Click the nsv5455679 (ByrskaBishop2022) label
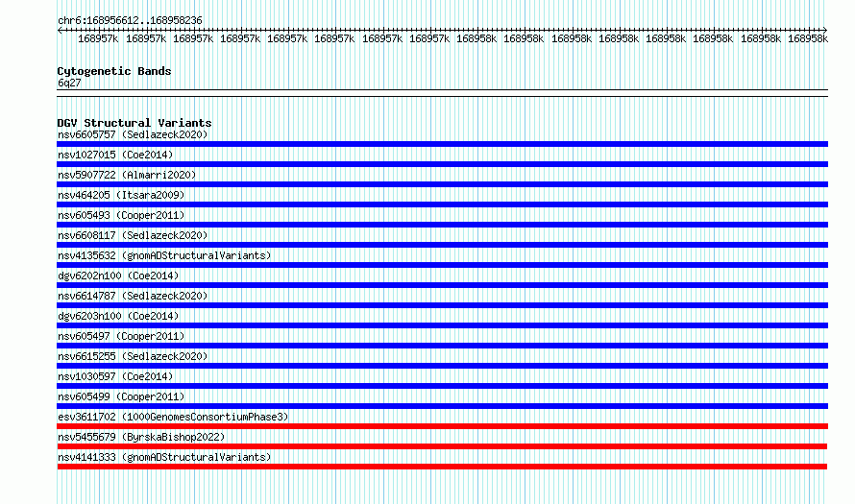 [141, 437]
